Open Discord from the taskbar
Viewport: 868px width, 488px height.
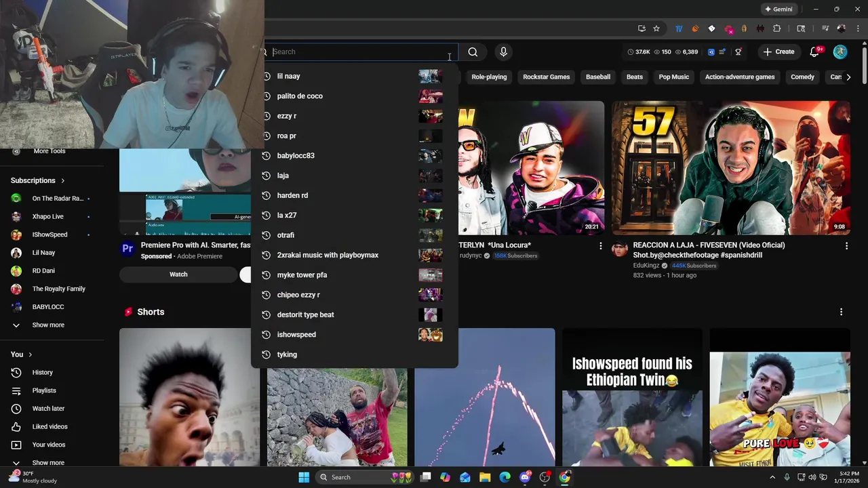(525, 477)
